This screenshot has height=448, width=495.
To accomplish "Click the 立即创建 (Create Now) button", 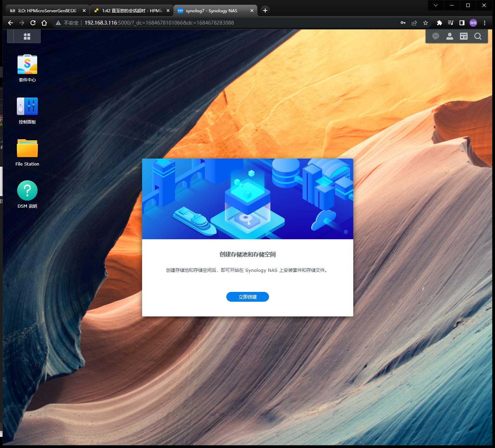I will point(248,297).
